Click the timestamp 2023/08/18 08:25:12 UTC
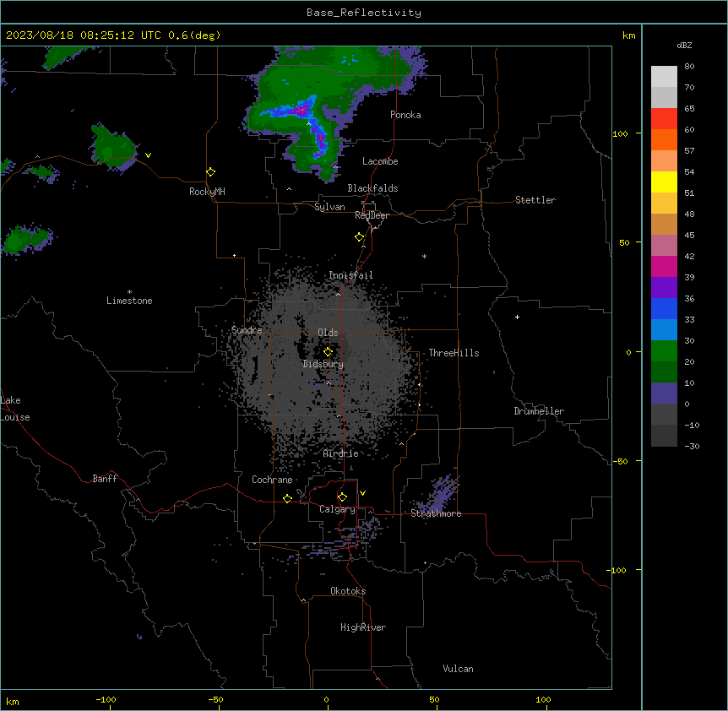The image size is (728, 711). (x=83, y=35)
